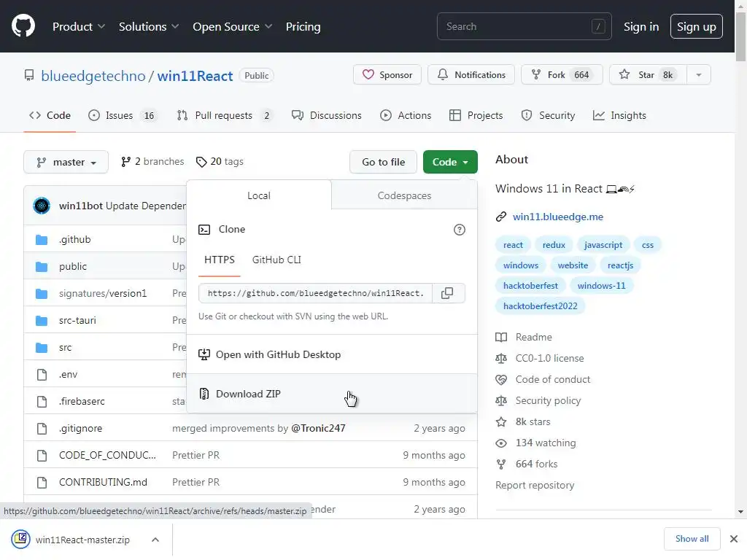Open the .github folder

click(x=75, y=239)
